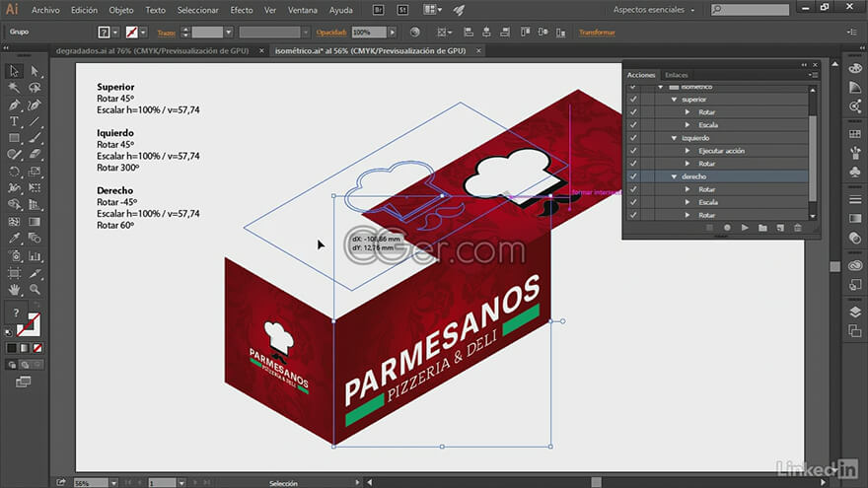Toggle checkmark for superior's Rotar step
Screen dimensions: 868x488
tap(632, 111)
